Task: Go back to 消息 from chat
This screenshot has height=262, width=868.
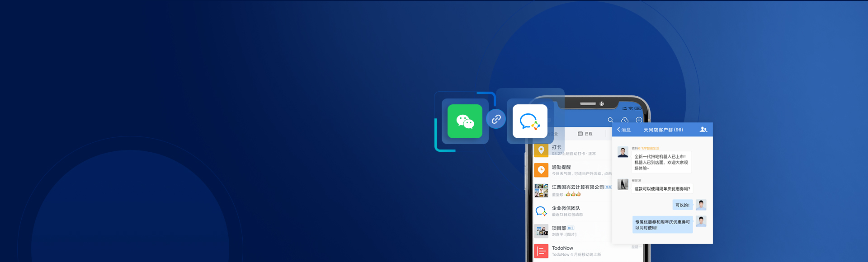Action: (624, 130)
